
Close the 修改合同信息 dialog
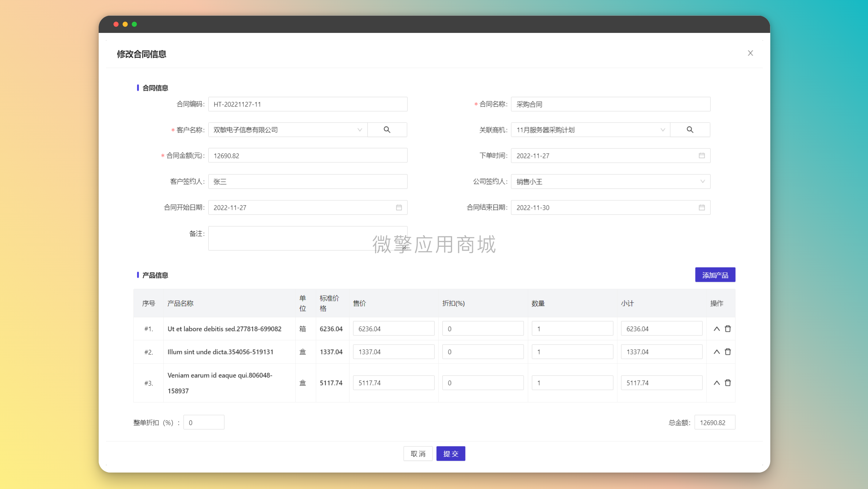[750, 53]
